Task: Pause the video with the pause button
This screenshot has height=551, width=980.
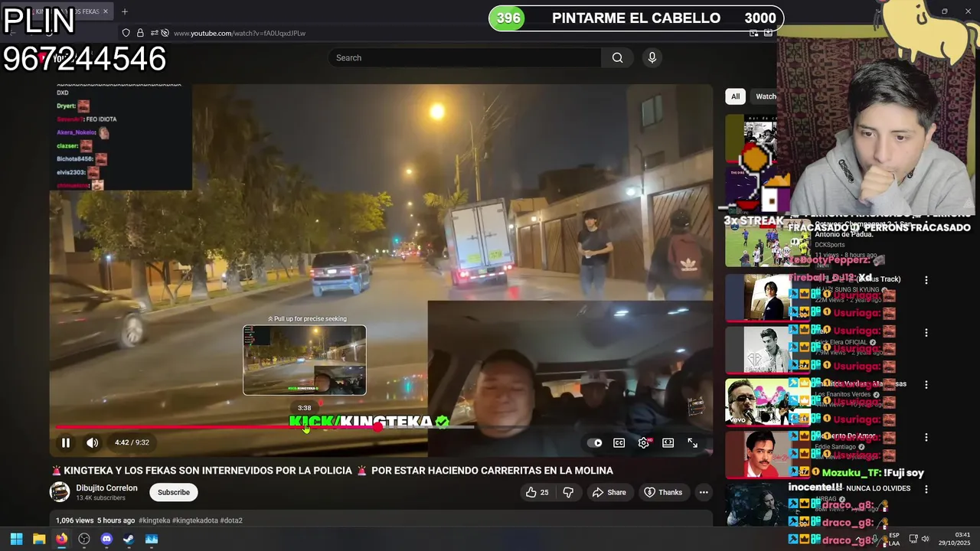Action: click(66, 442)
